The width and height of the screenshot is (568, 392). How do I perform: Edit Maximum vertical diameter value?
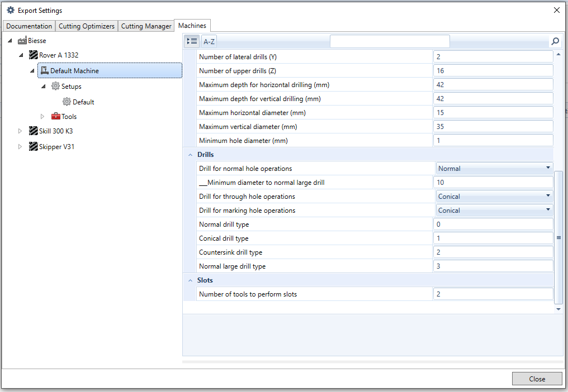tap(493, 126)
